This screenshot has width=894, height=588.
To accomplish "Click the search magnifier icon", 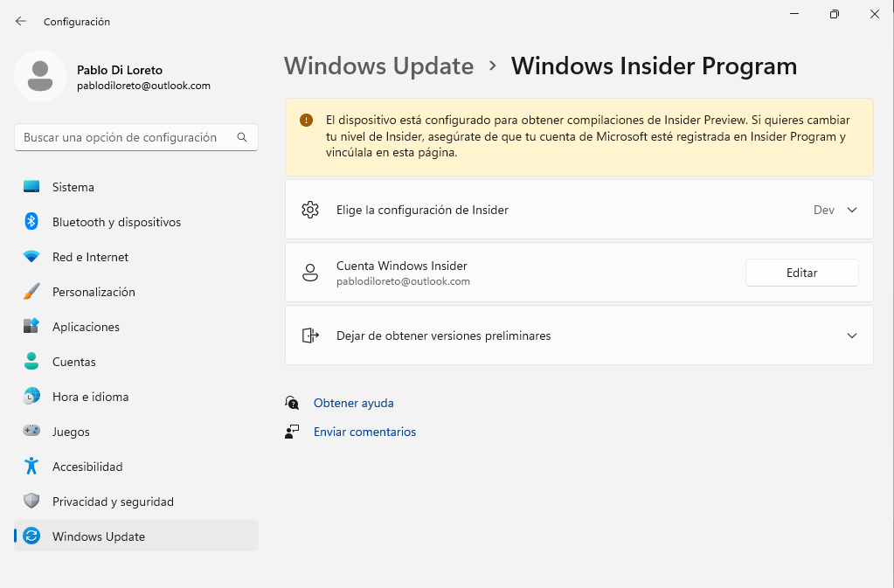I will click(x=242, y=137).
